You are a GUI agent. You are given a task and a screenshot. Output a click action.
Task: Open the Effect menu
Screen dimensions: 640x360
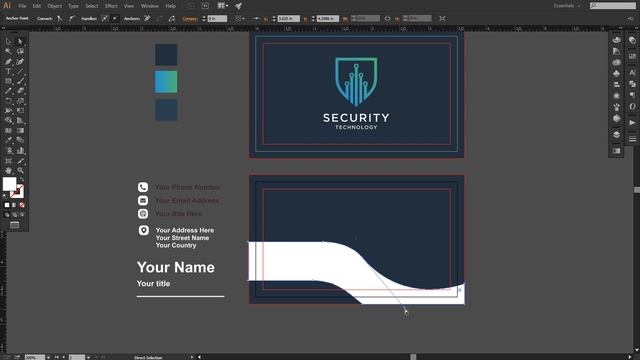[x=111, y=6]
